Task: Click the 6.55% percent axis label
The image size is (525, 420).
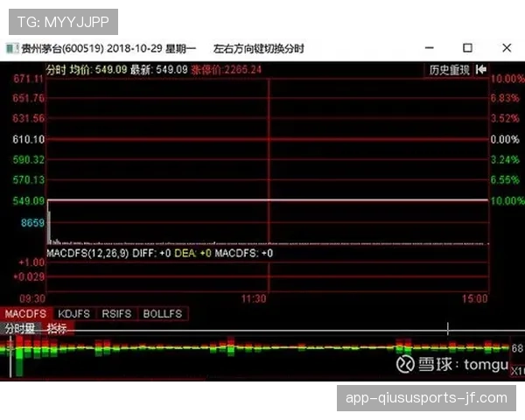Action: click(x=505, y=180)
